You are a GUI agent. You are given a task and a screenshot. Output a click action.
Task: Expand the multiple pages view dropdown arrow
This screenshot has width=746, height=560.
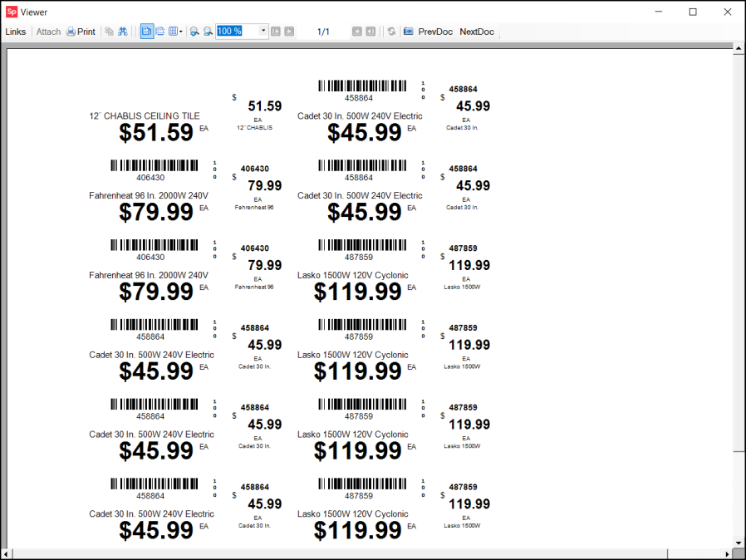click(x=181, y=32)
